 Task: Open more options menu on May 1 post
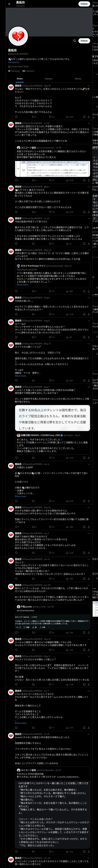(x=89, y=187)
